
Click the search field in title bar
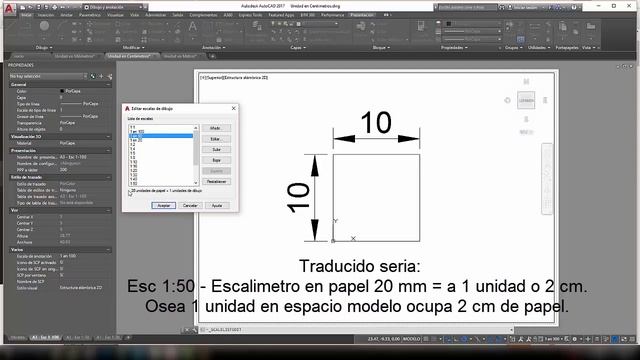pyautogui.click(x=467, y=7)
